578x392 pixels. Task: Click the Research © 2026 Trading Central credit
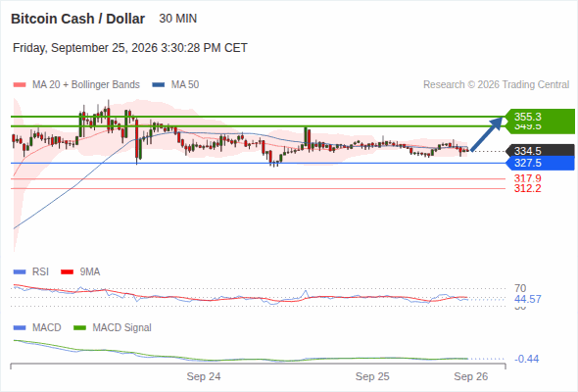tap(496, 85)
